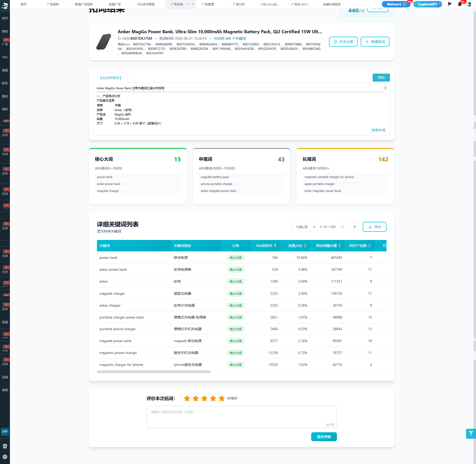Image resolution: width=476 pixels, height=464 pixels.
Task: Open the store shop icon in sidebar
Action: pyautogui.click(x=5, y=446)
